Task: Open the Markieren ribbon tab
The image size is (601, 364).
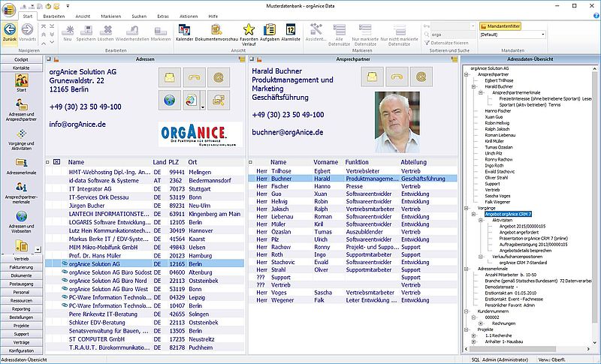Action: [110, 17]
